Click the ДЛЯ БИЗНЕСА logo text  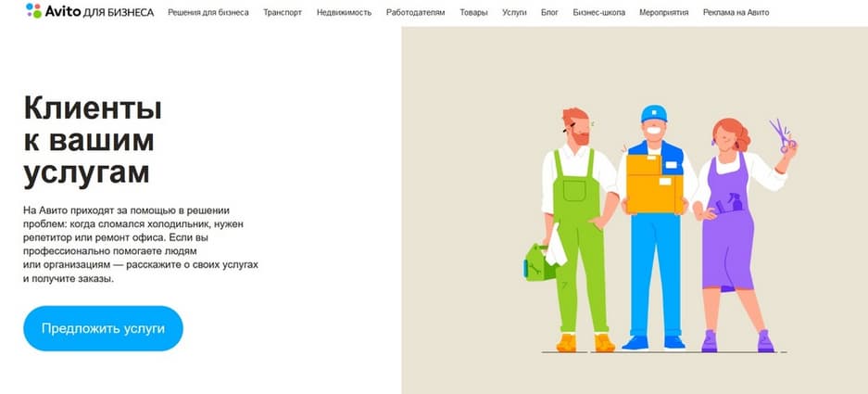point(118,12)
